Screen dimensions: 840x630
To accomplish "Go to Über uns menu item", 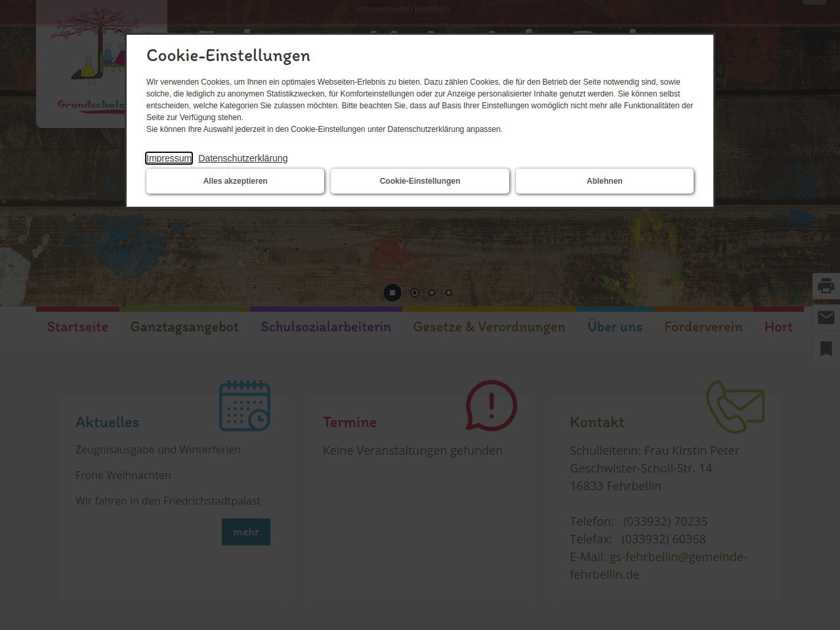I will click(x=615, y=327).
